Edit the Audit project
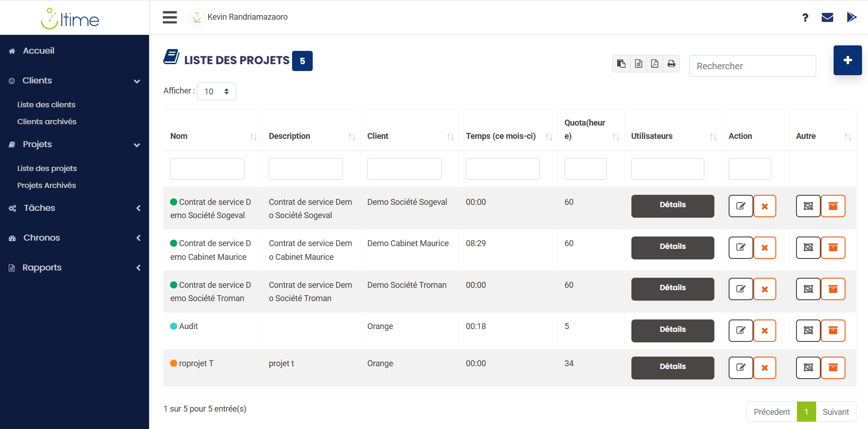The width and height of the screenshot is (868, 429). [741, 330]
